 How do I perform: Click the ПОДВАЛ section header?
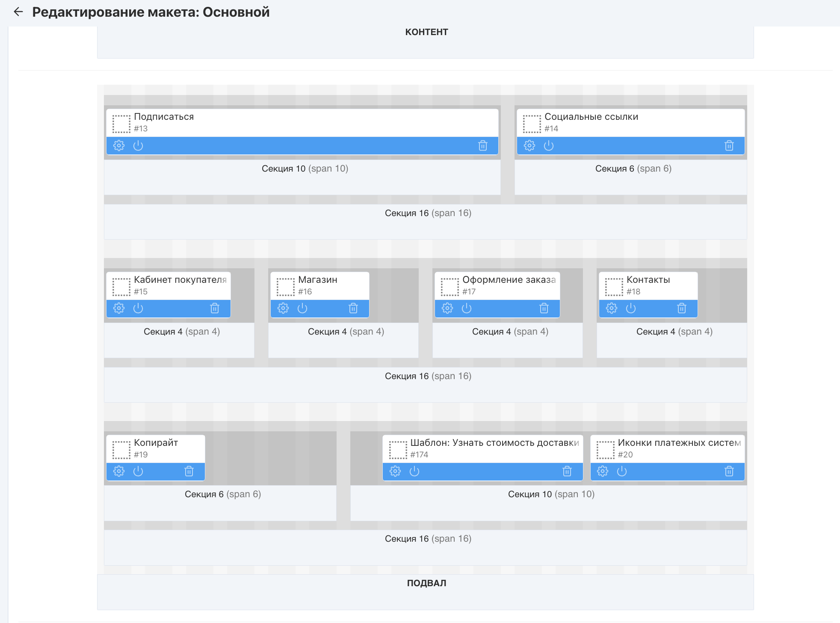[x=426, y=583]
